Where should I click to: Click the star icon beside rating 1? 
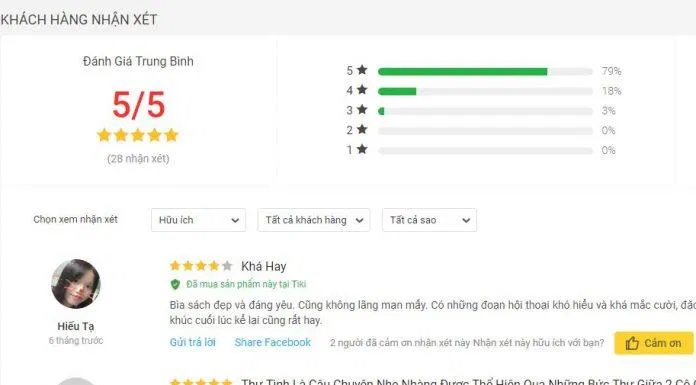[x=362, y=149]
